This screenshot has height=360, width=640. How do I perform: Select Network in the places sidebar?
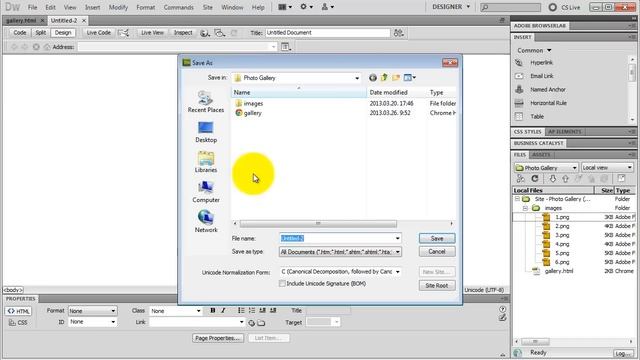[206, 222]
